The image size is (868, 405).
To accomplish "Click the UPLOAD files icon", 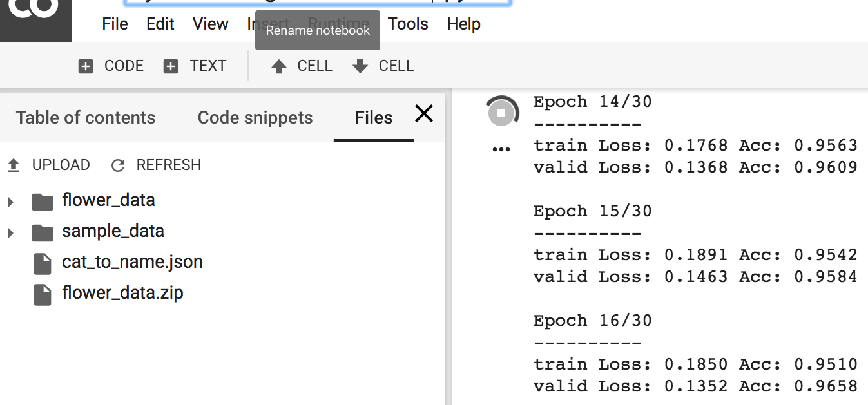I will 13,165.
